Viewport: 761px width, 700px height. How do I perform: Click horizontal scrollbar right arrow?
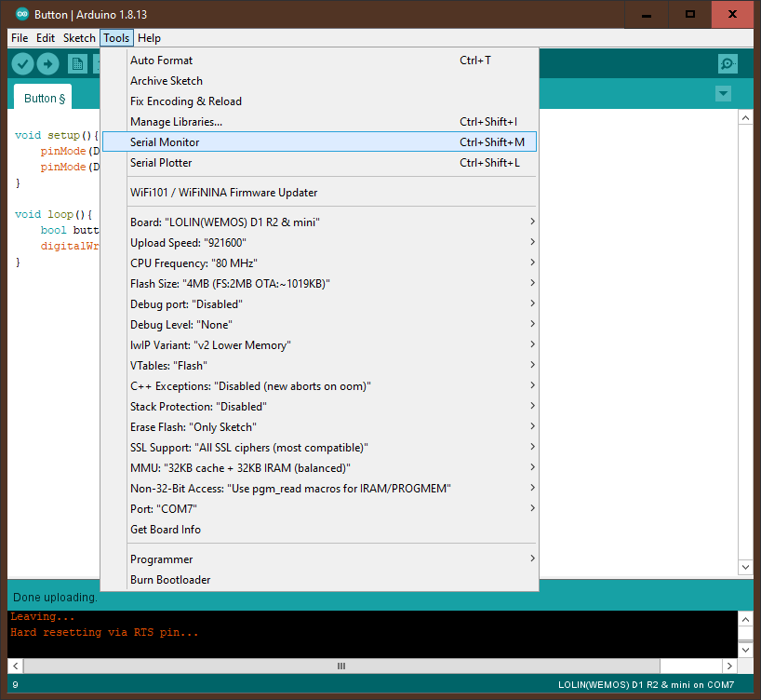[x=729, y=666]
